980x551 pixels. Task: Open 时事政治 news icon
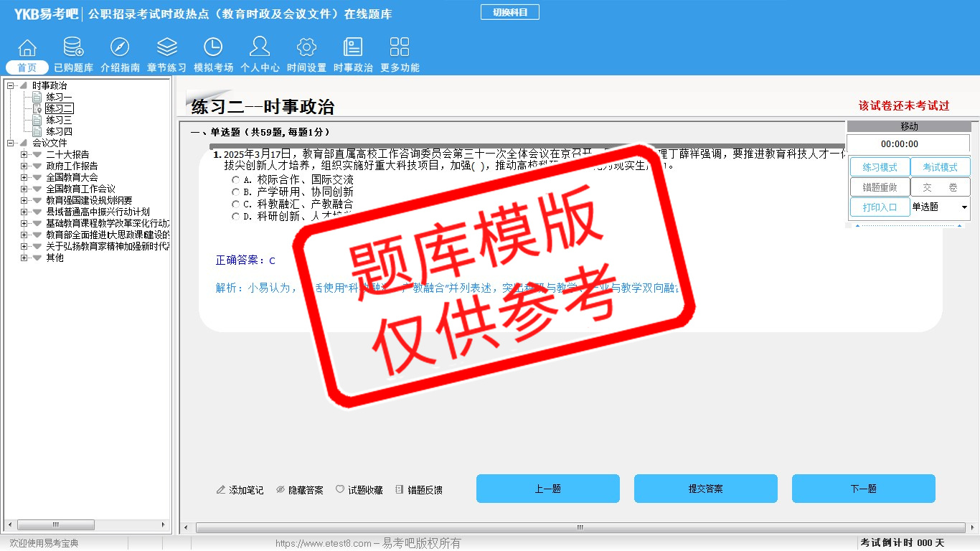click(353, 48)
